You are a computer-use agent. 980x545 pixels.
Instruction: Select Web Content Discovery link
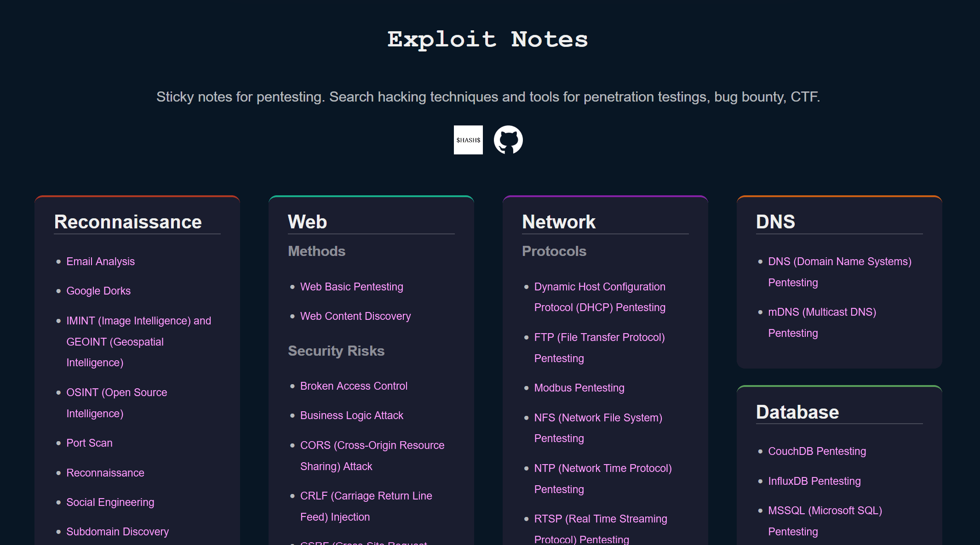(x=355, y=316)
